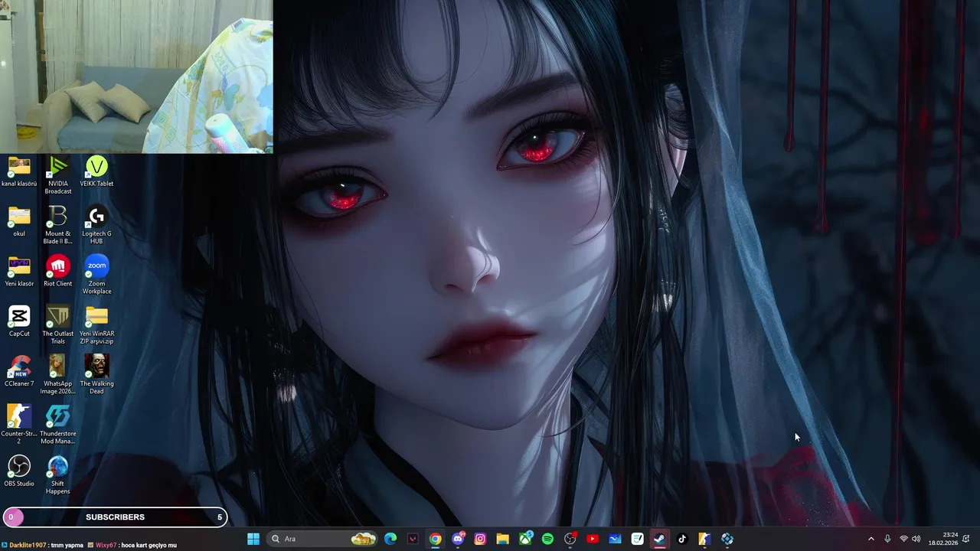The image size is (980, 551).
Task: Open Wi-Fi network settings tray icon
Action: click(903, 539)
